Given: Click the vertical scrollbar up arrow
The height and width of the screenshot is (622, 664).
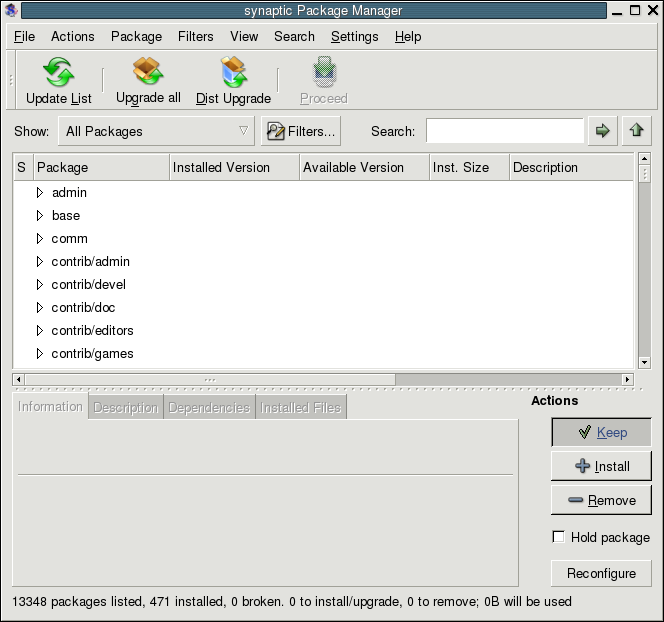Looking at the screenshot, I should (x=644, y=159).
